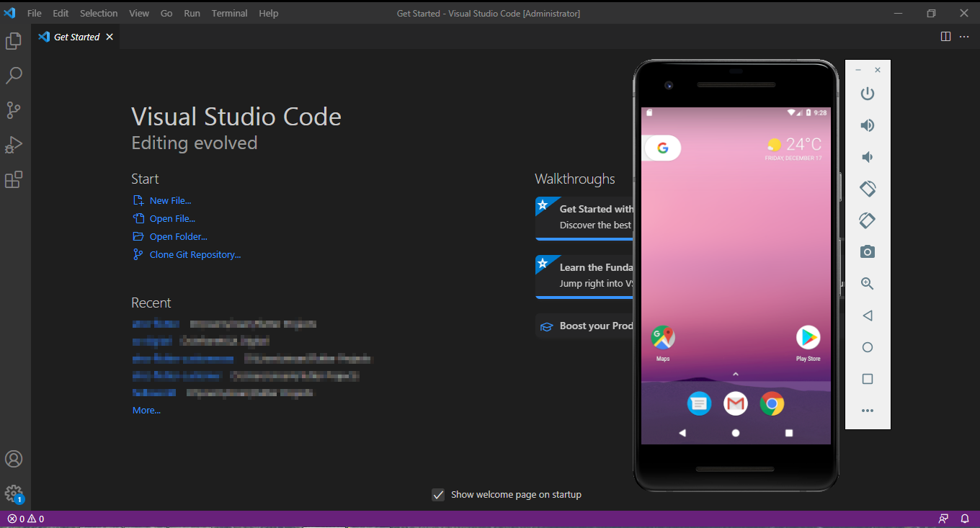Screen dimensions: 980x528
Task: Click emulator power button
Action: [x=868, y=94]
